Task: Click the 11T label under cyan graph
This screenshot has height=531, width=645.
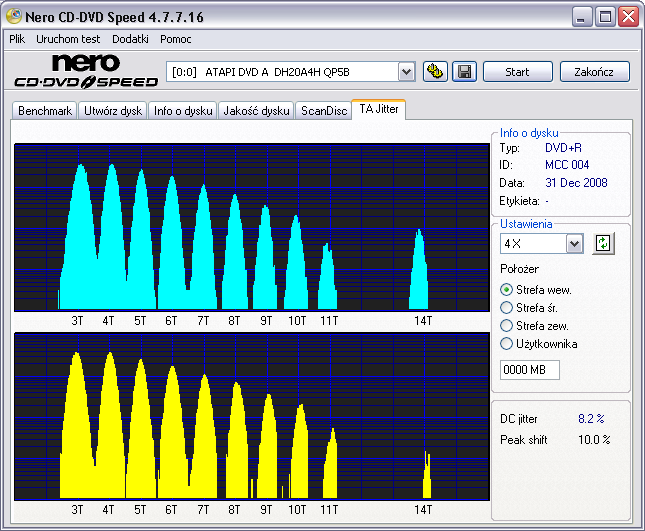Action: coord(329,321)
